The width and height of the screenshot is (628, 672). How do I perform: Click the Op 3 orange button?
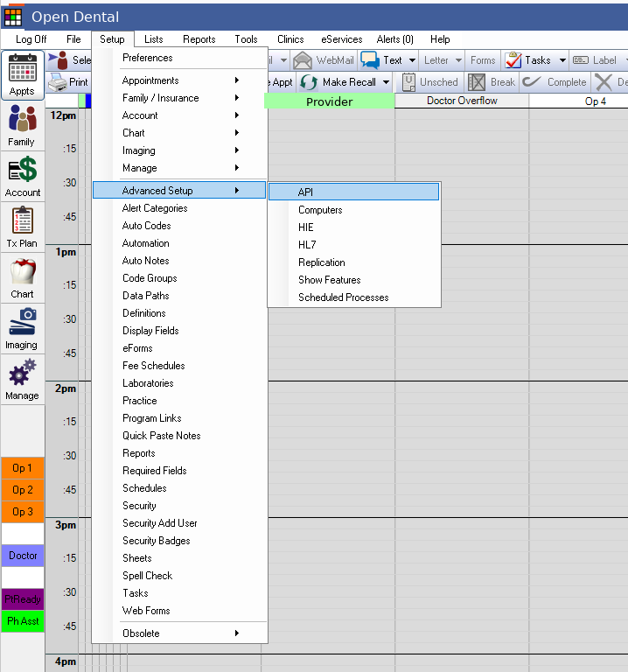(x=23, y=512)
